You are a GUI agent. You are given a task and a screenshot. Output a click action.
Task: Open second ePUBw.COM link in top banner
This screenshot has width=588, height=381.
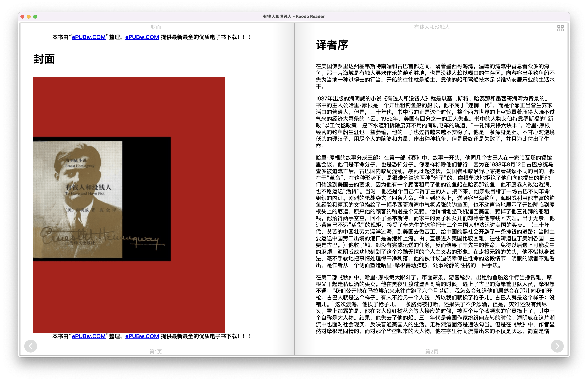[142, 37]
